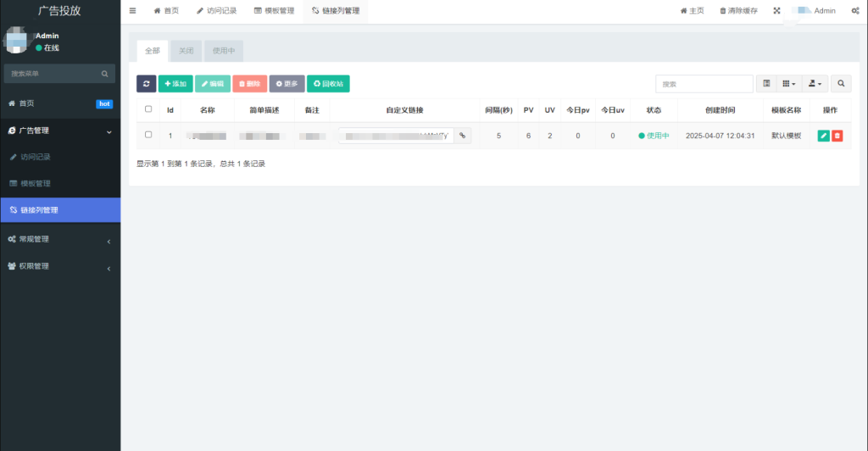
Task: Click the sidebar search magnifier icon
Action: [104, 74]
